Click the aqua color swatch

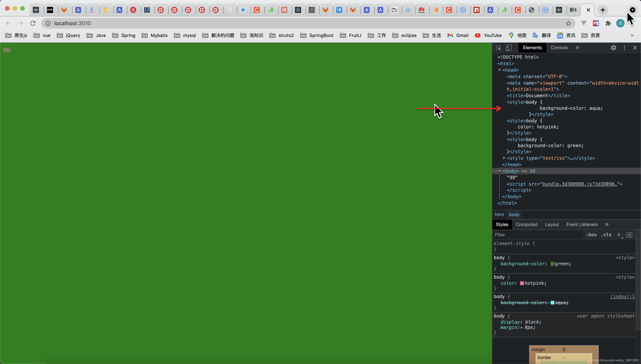552,303
